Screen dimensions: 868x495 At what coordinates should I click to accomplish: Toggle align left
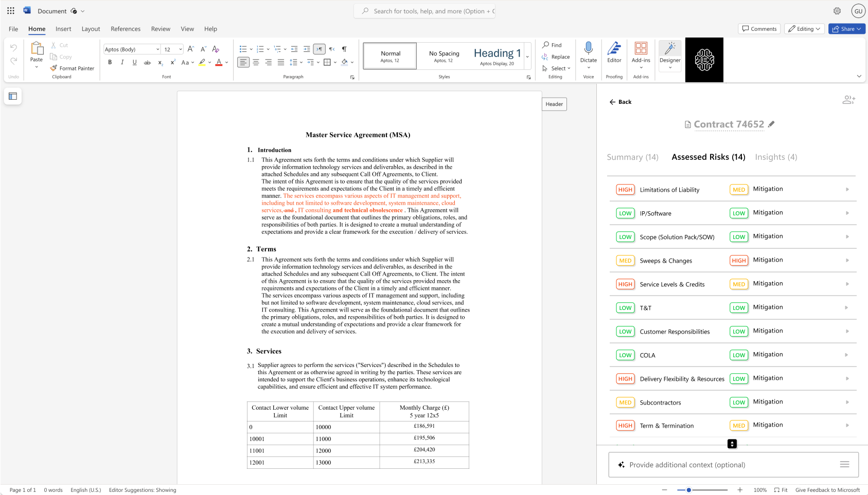243,63
